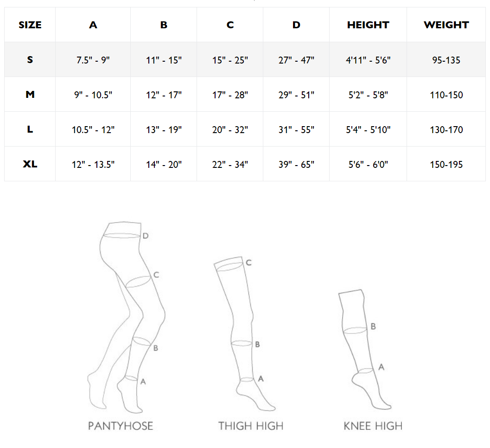Click the A label on knee high diagram
The image size is (490, 448).
[381, 367]
